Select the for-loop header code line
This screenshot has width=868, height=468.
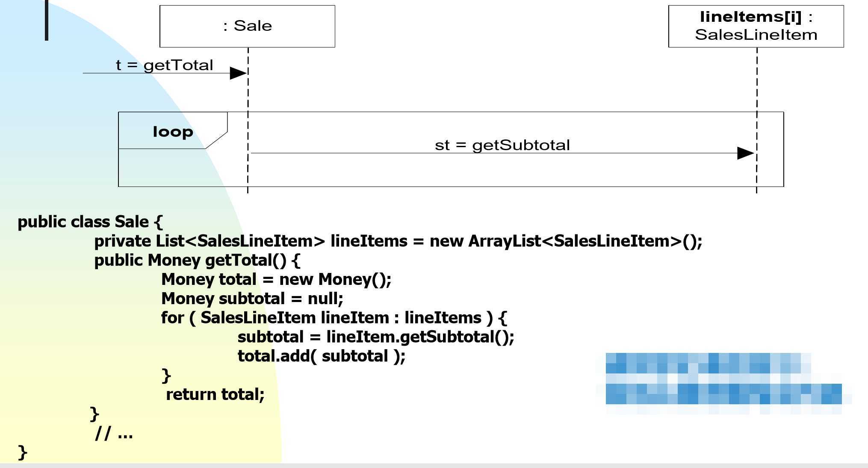tap(334, 318)
